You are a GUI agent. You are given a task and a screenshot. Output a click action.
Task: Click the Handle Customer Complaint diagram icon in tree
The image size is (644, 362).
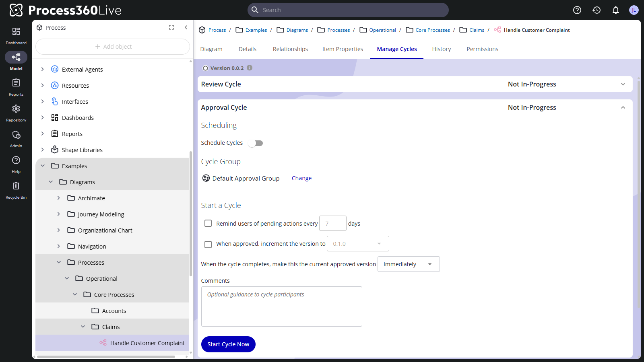(103, 343)
